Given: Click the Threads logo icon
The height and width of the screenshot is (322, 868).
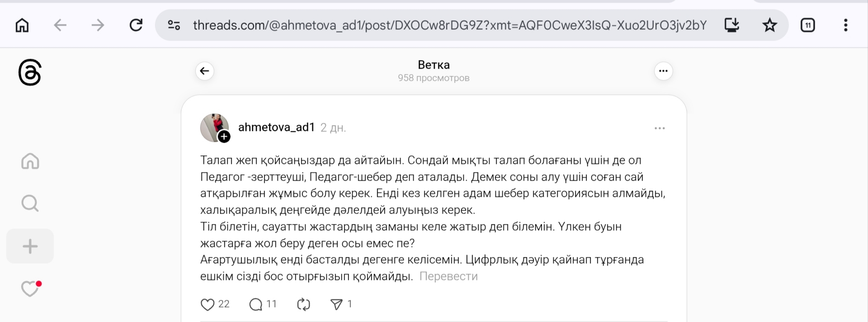Looking at the screenshot, I should point(30,72).
